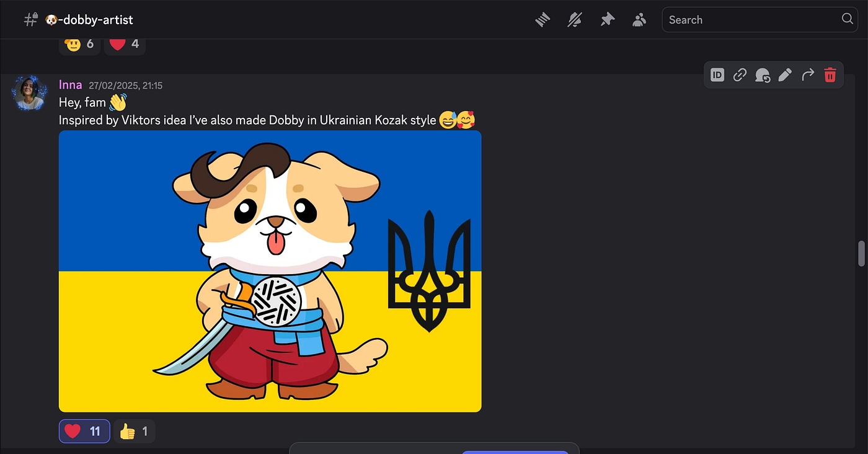Copy message ID using the ID icon
Screen dimensions: 868x454
point(717,75)
